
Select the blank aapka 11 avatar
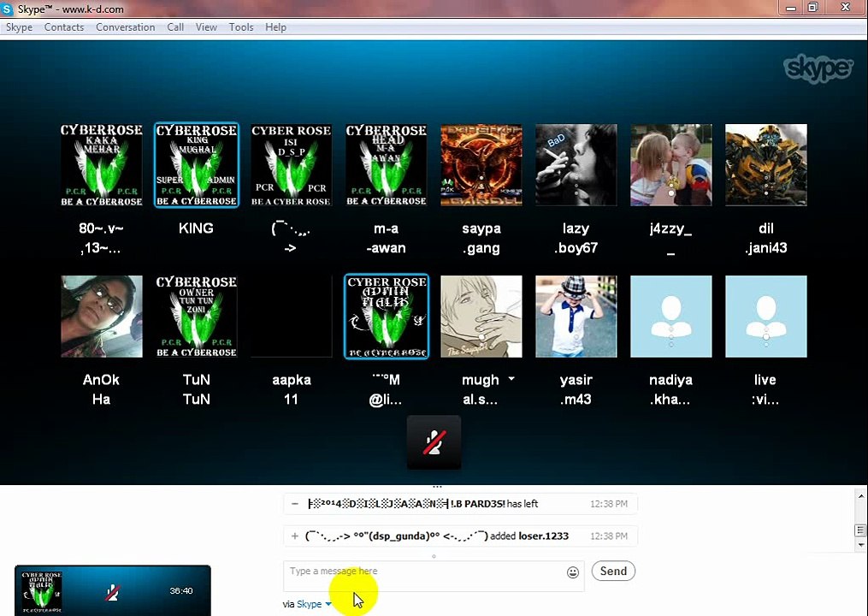pos(291,317)
